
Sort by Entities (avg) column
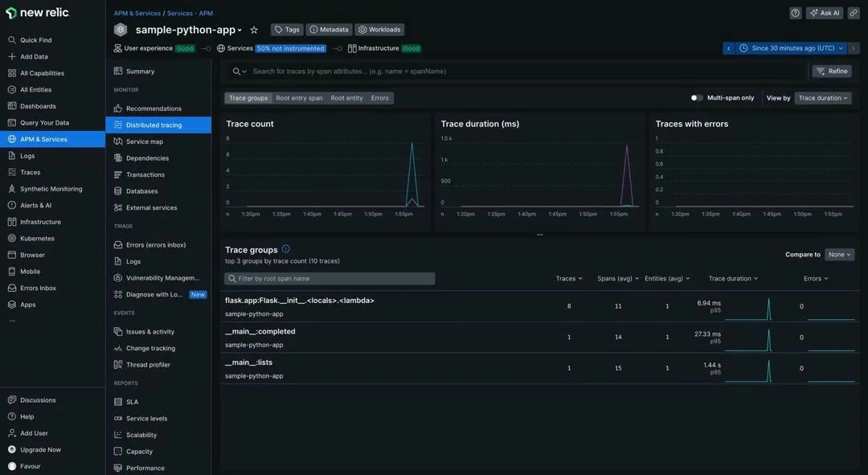coord(667,278)
